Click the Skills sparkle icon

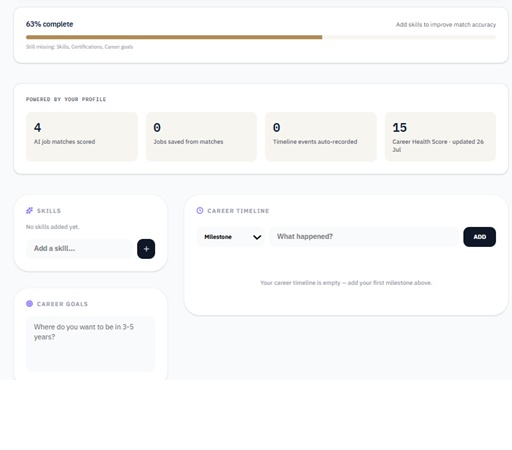point(29,211)
